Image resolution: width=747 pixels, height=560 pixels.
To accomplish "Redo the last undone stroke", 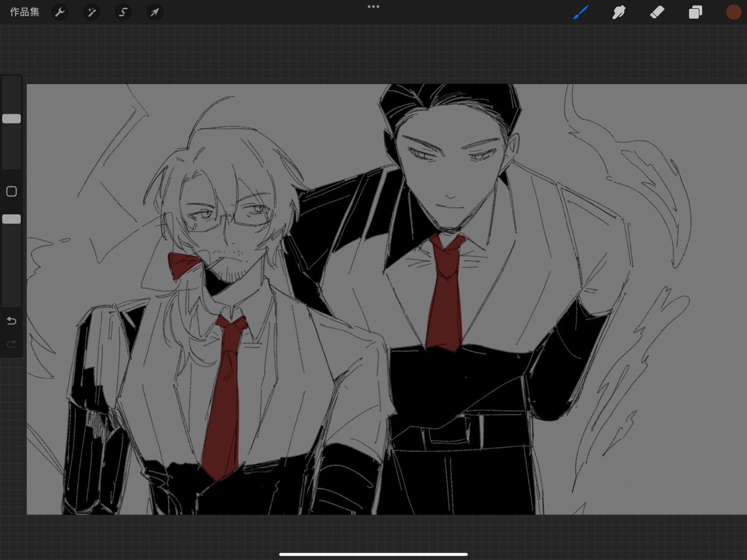I will click(11, 343).
